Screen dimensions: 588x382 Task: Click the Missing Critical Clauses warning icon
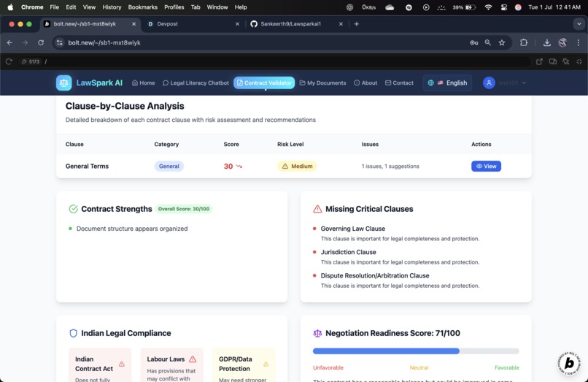(x=317, y=209)
